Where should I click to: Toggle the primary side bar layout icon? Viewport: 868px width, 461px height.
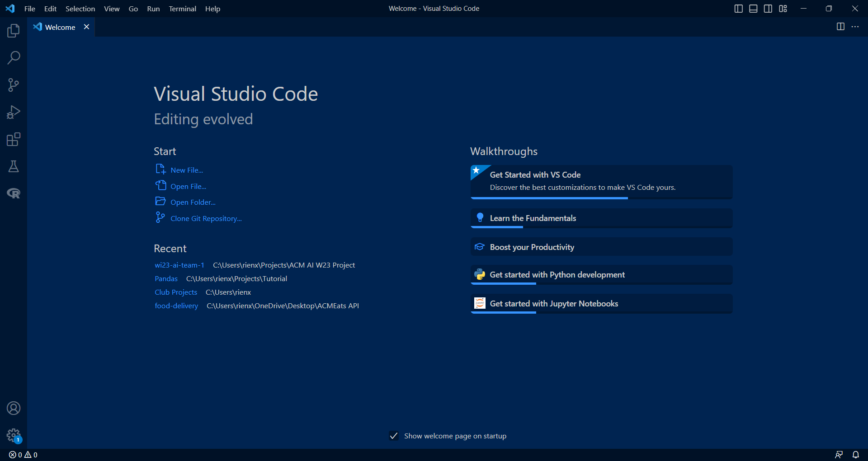tap(739, 9)
